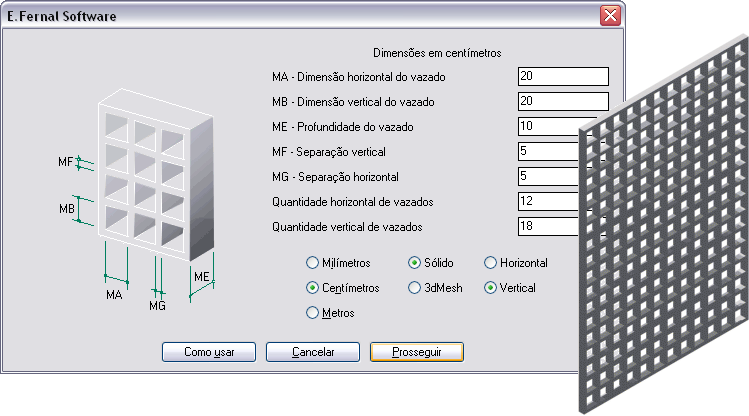Choose the Metros unit option
Screen dimensions: 749x416
313,313
